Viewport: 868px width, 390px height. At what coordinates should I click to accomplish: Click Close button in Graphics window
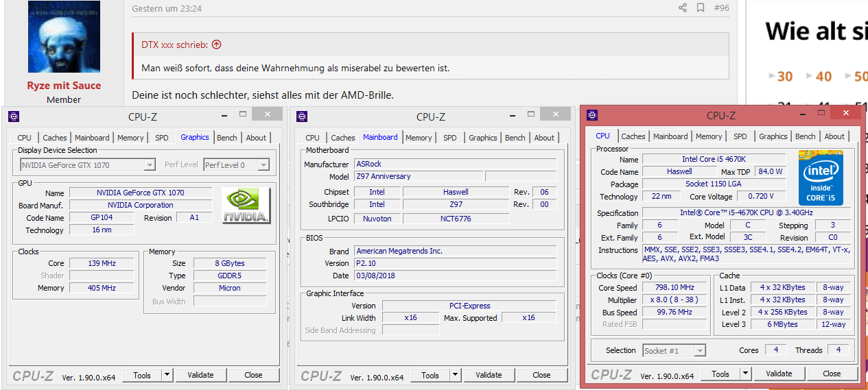(253, 375)
